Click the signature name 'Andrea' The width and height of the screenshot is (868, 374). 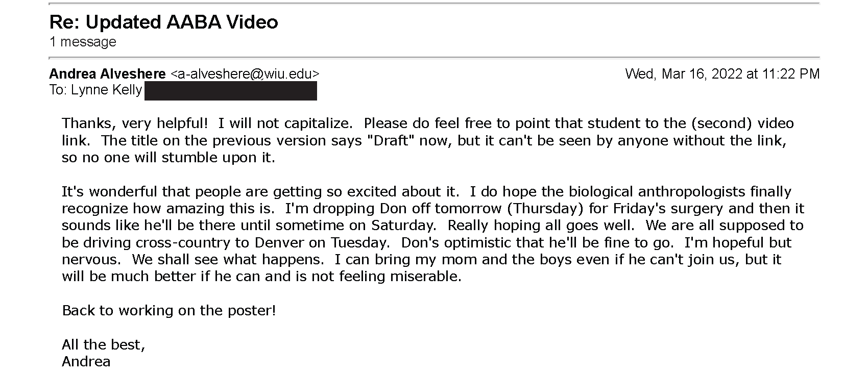86,362
